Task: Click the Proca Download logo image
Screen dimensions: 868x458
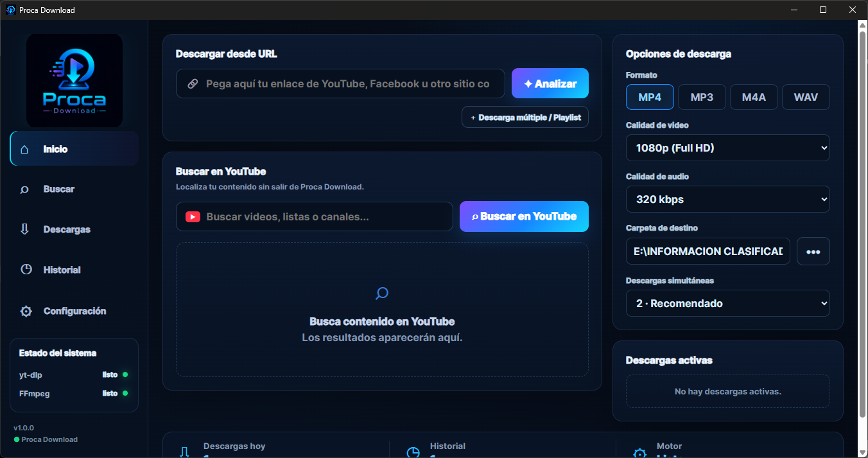Action: 74,80
